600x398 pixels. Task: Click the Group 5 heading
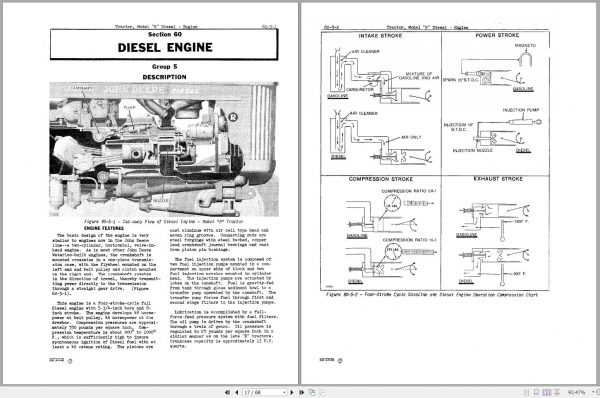tap(165, 67)
